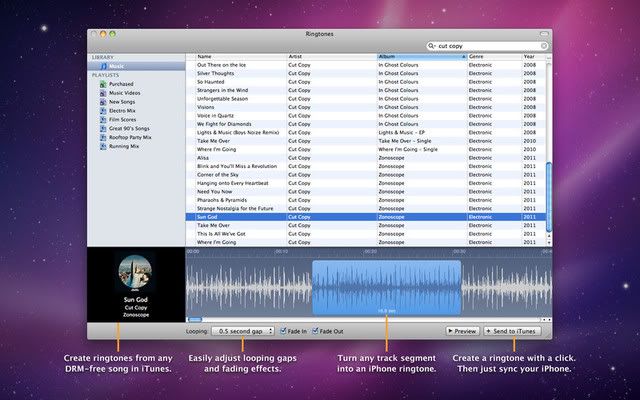Clear the cut copy search text
The image size is (640, 400).
[544, 46]
